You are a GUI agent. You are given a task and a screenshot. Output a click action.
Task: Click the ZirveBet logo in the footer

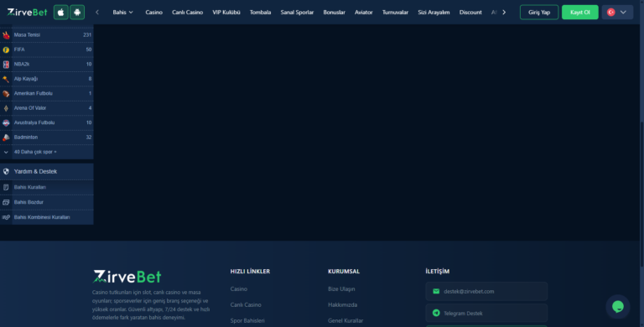[x=127, y=277]
